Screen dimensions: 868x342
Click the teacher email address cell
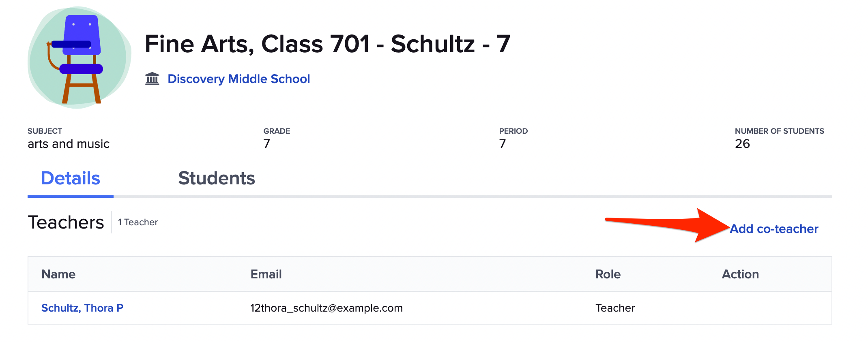tap(326, 308)
